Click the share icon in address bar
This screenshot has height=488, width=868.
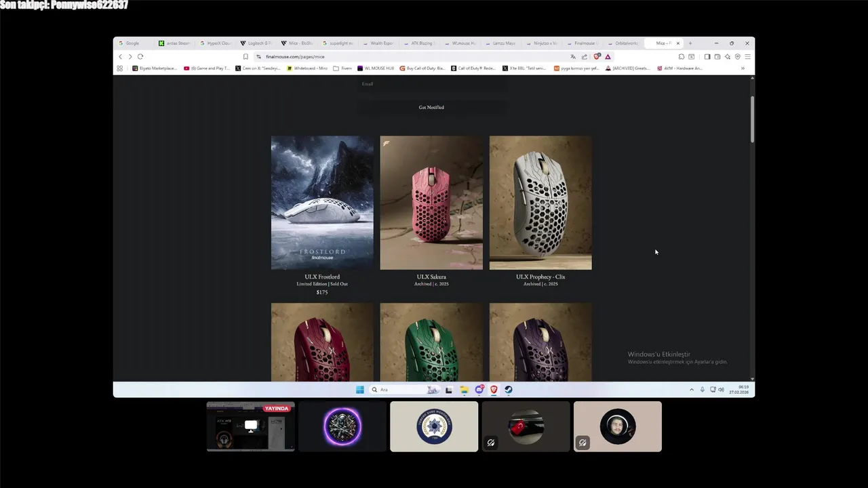585,57
